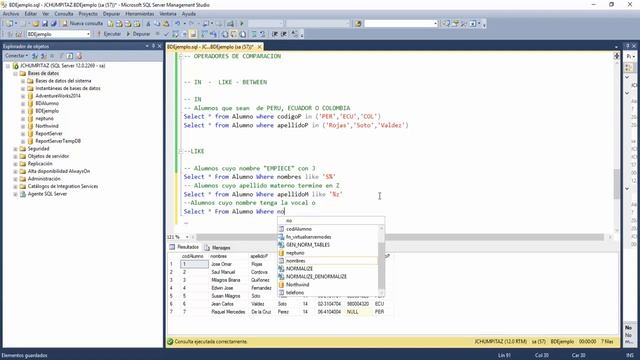Click the cancel executing query icon

(x=157, y=34)
